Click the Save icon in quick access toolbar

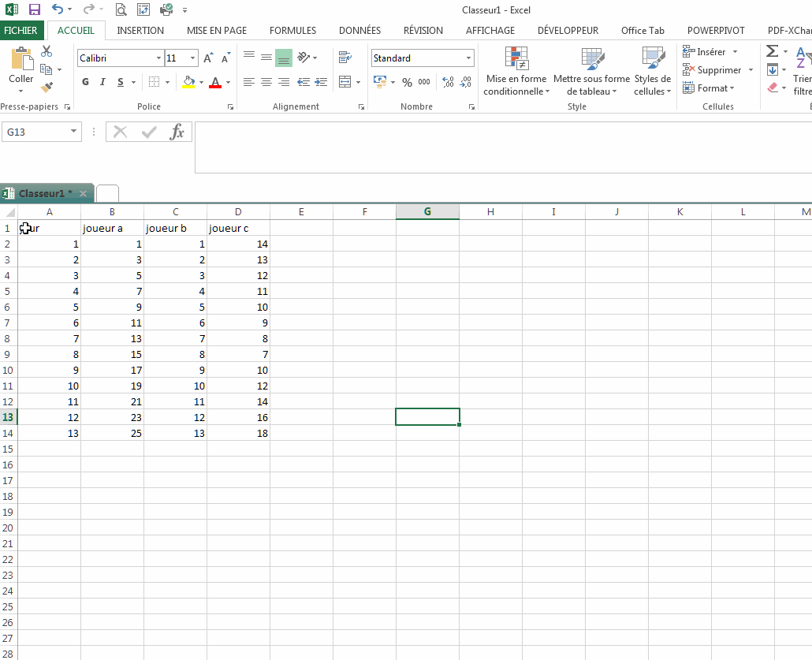click(34, 9)
